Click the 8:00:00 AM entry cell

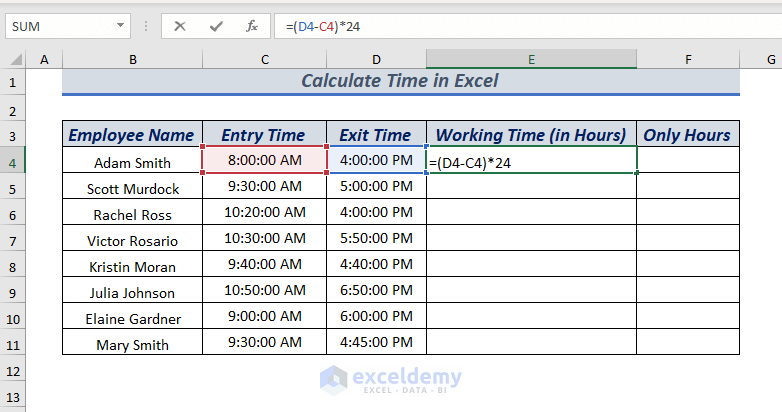[264, 161]
